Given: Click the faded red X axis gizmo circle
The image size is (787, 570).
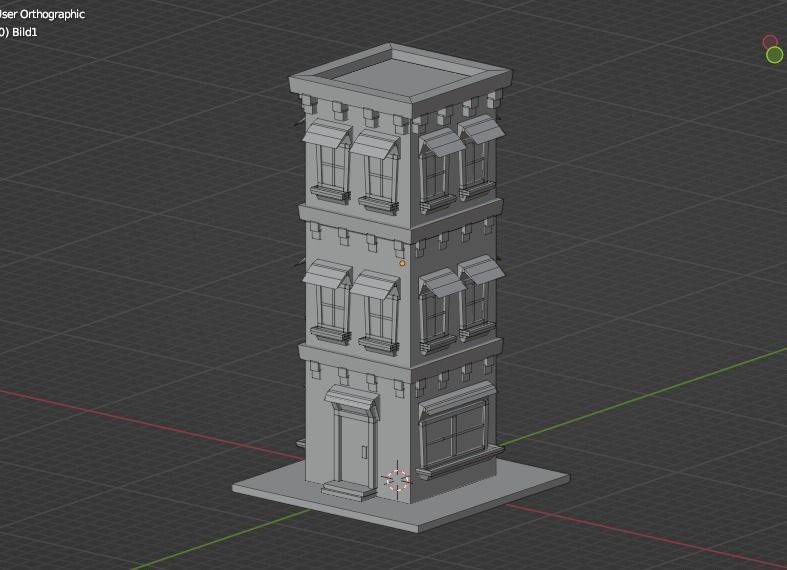Looking at the screenshot, I should (x=770, y=42).
